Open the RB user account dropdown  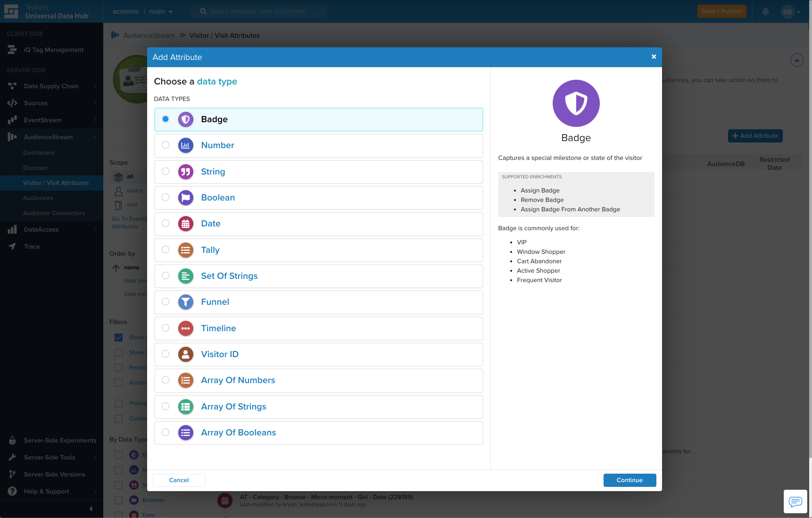coord(791,12)
